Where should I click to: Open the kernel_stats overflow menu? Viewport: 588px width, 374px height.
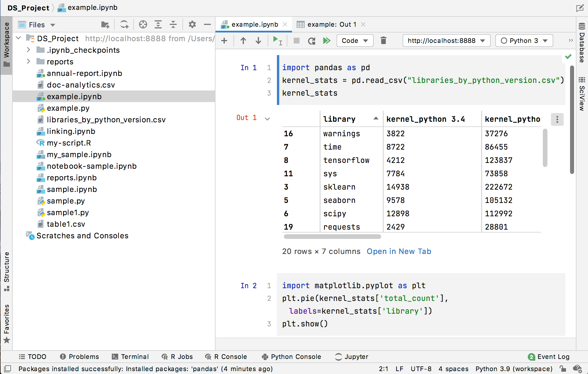pyautogui.click(x=557, y=119)
